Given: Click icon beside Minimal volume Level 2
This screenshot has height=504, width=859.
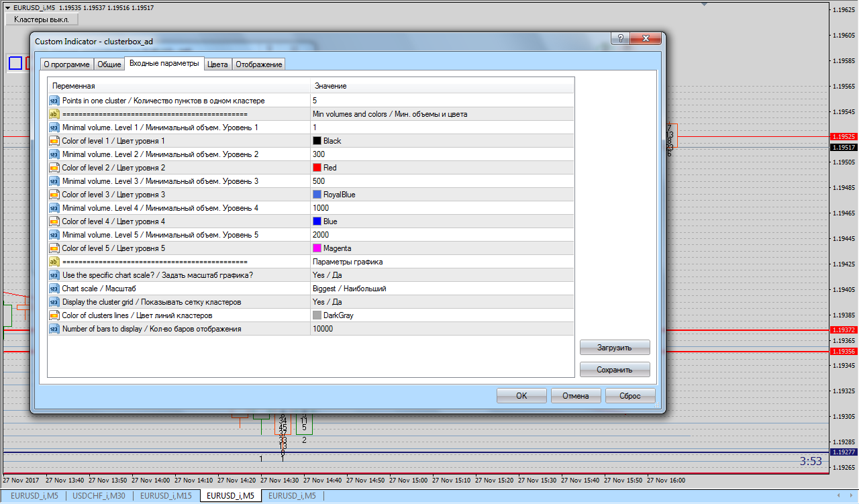Looking at the screenshot, I should 54,154.
